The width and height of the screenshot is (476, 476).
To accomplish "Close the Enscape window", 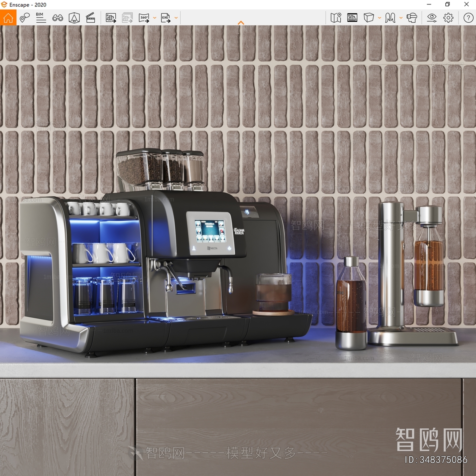I will [x=466, y=4].
